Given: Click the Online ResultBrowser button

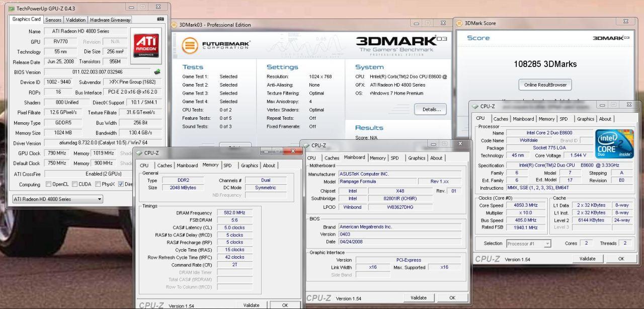Looking at the screenshot, I should click(545, 85).
